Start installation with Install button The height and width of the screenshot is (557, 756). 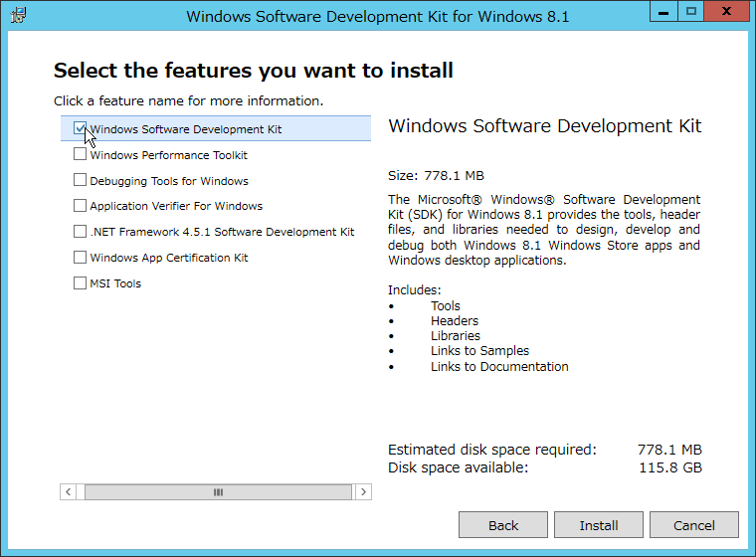pyautogui.click(x=599, y=525)
